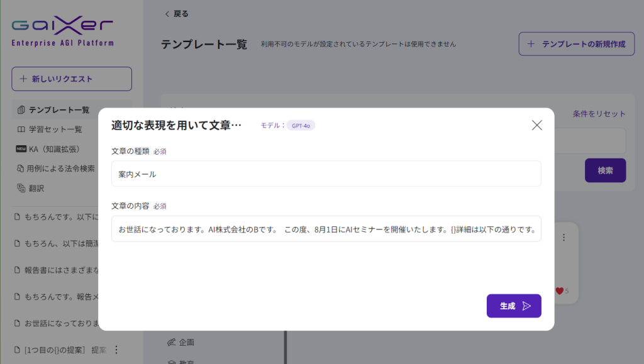Click the GPT-4o model badge
Viewport: 644px width, 364px height.
pos(301,126)
